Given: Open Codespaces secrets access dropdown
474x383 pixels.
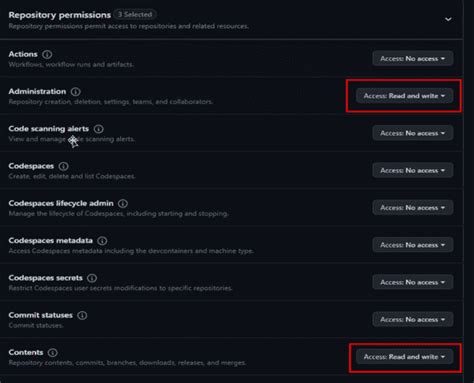Looking at the screenshot, I should click(x=413, y=282).
